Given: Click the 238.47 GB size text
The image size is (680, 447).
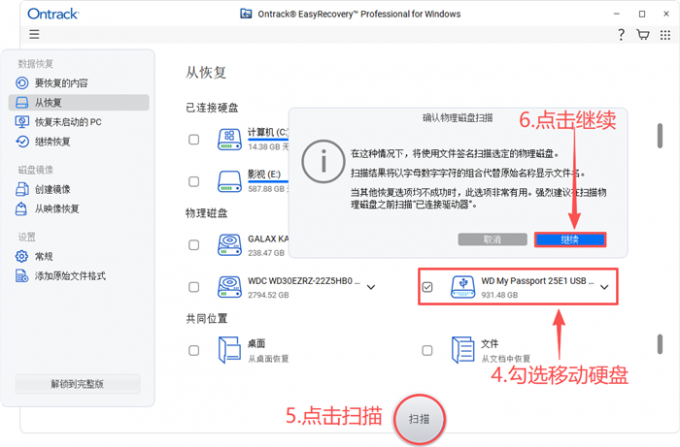Looking at the screenshot, I should 266,253.
